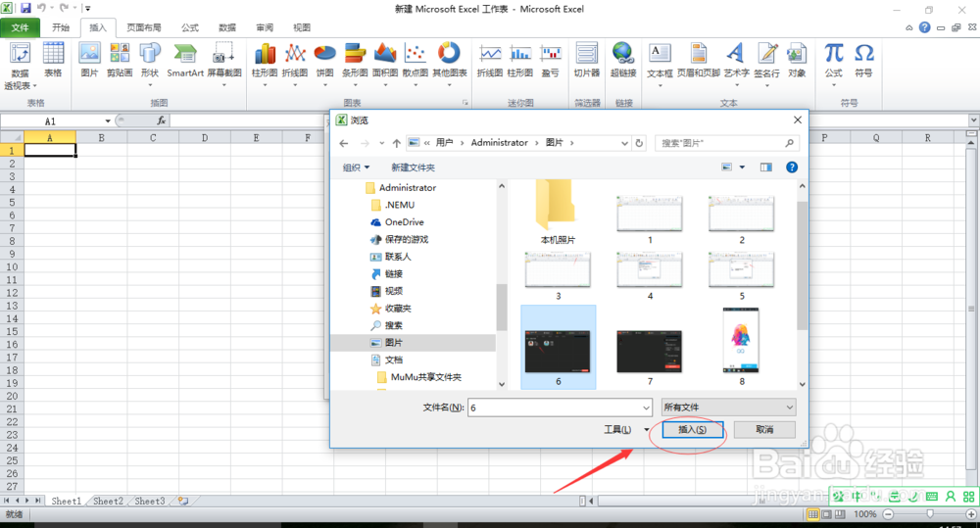Click the zoom slider handle

(930, 513)
